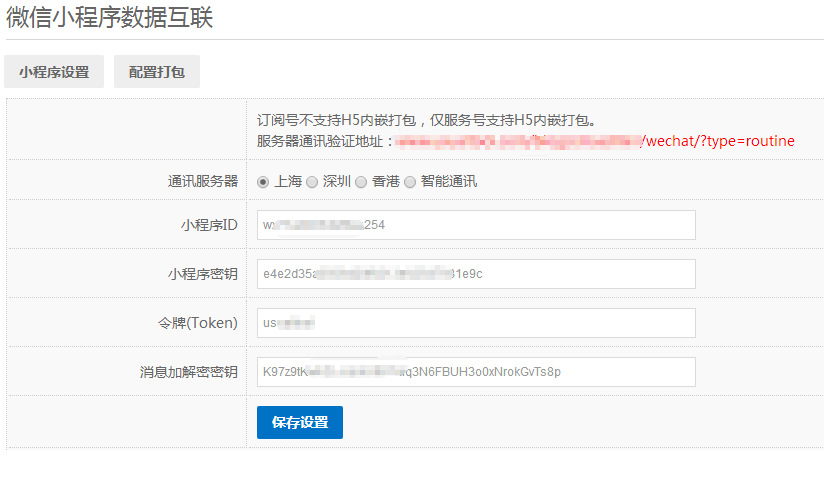Focus the 消息加解密密钥 input field
The width and height of the screenshot is (824, 477).
coord(476,372)
